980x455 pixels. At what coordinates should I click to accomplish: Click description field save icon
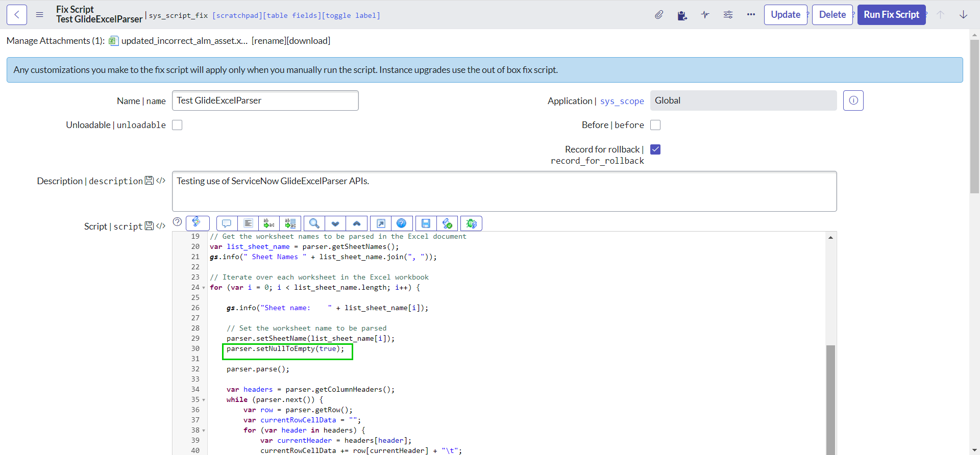(150, 181)
